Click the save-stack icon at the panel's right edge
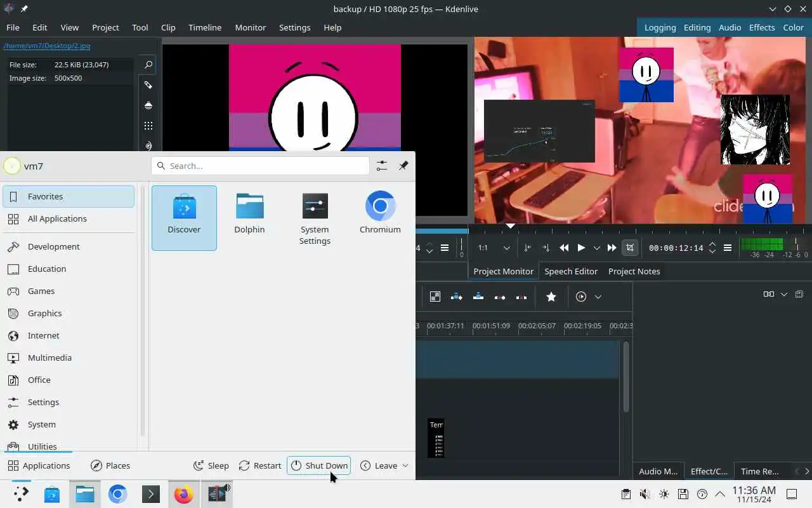812x508 pixels. [799, 294]
